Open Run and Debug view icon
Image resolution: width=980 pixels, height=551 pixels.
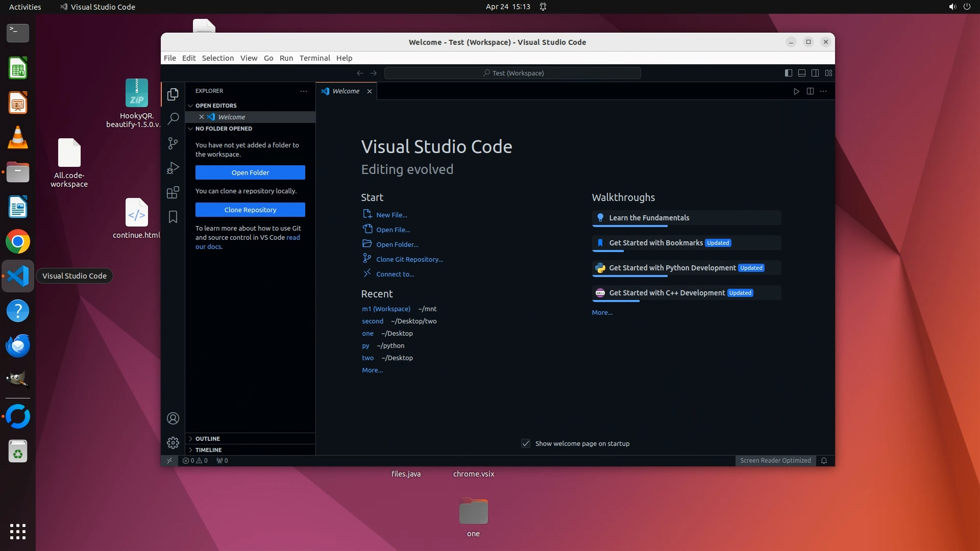(173, 168)
